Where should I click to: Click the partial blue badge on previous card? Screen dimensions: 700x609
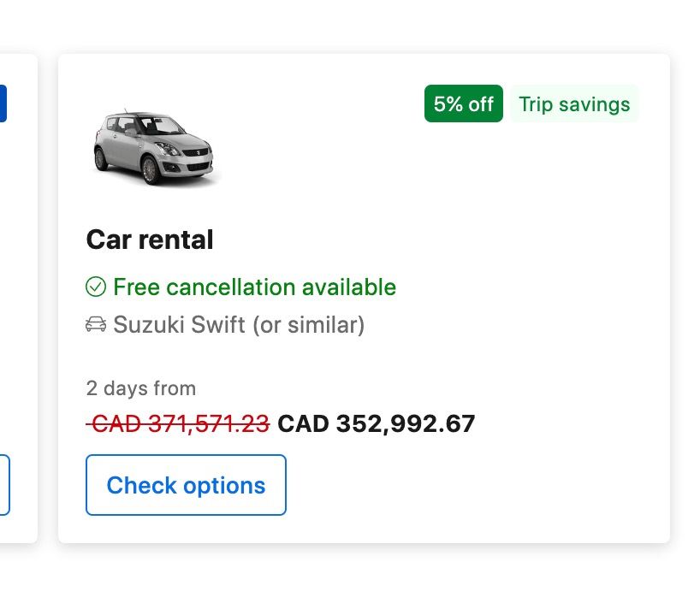(3, 103)
